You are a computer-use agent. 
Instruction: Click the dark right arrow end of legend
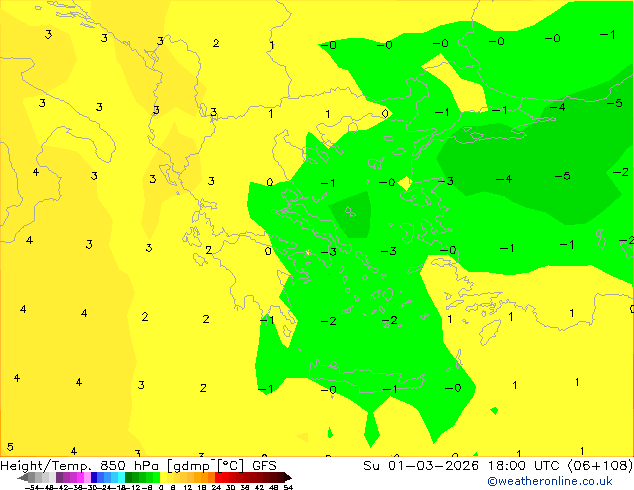[x=288, y=477]
